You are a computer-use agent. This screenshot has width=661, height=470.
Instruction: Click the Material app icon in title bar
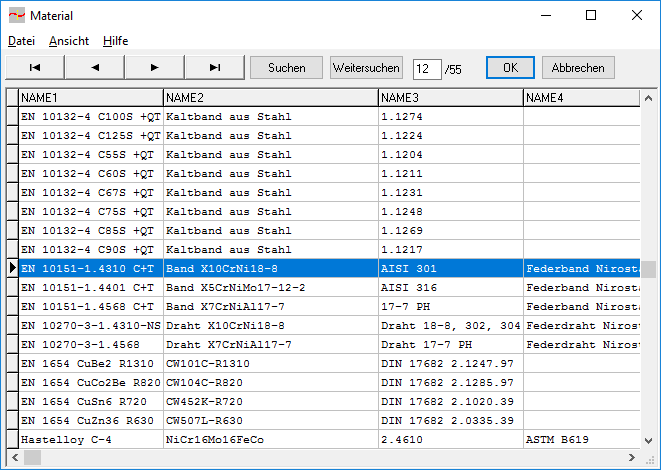click(17, 16)
